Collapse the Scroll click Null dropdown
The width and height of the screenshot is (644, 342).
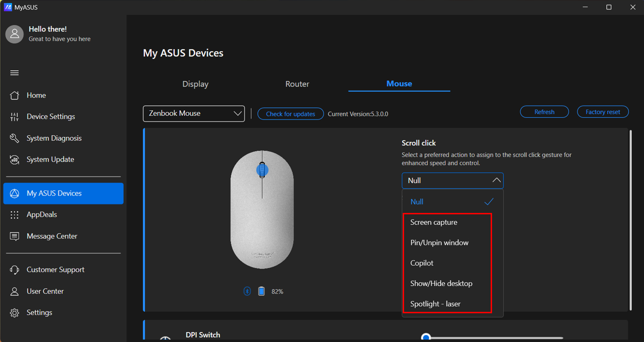453,180
